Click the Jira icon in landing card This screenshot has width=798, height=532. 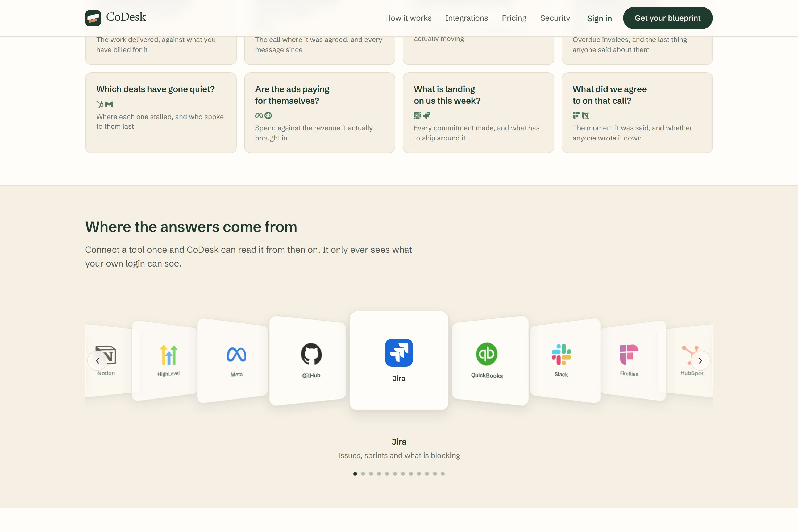(x=427, y=115)
